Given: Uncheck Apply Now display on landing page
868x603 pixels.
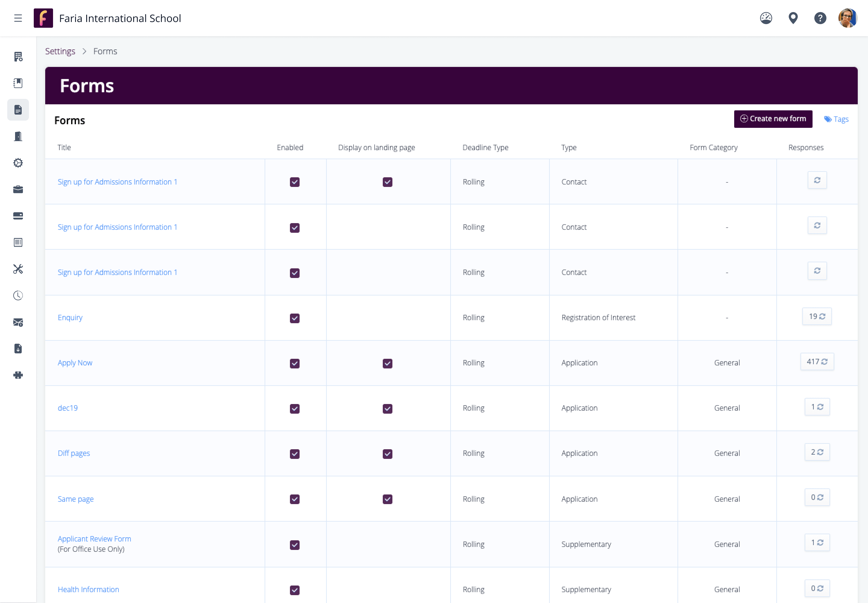Looking at the screenshot, I should tap(387, 364).
